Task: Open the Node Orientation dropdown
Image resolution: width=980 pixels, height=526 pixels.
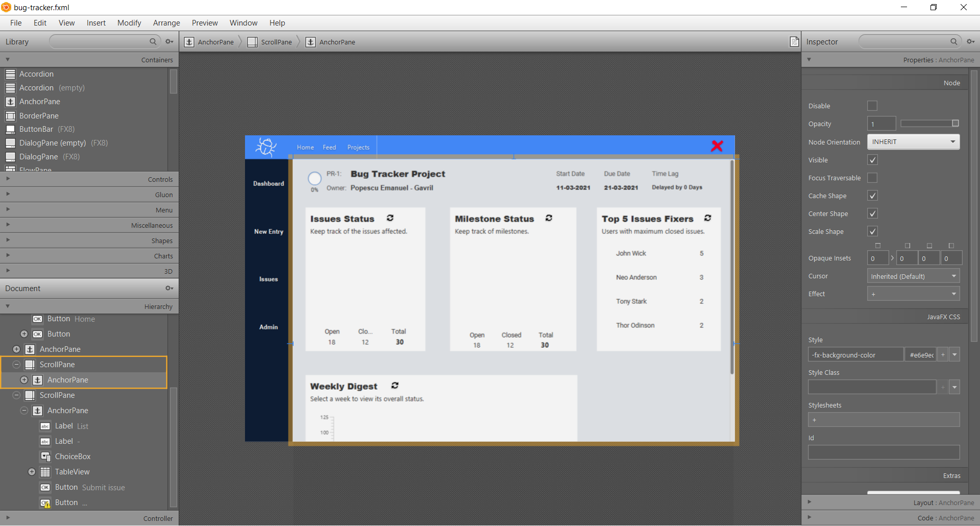Action: pos(913,142)
